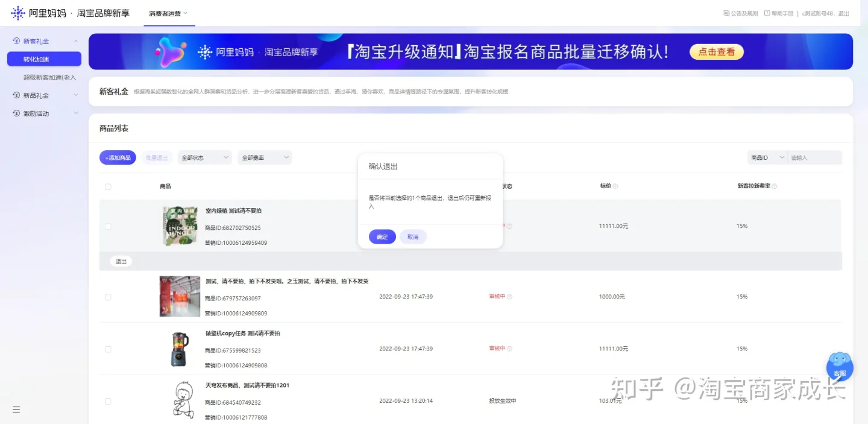Click the 阿里妈妈 logo icon in header

[18, 13]
